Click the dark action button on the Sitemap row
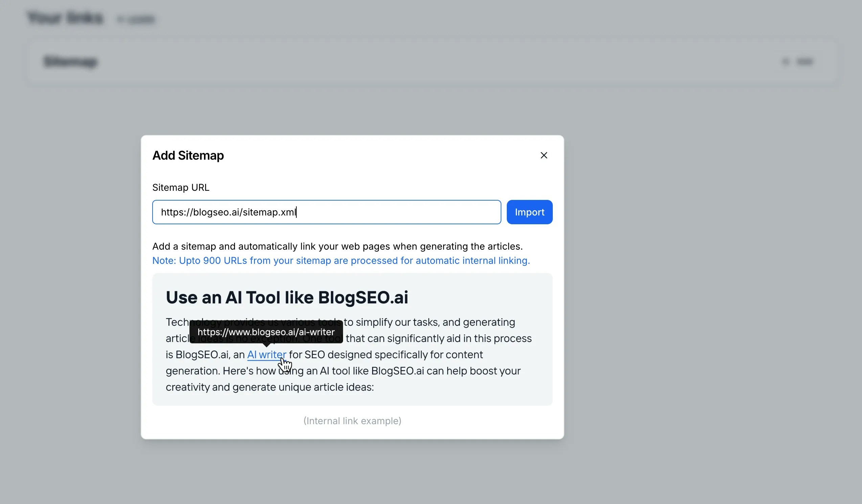 (806, 62)
